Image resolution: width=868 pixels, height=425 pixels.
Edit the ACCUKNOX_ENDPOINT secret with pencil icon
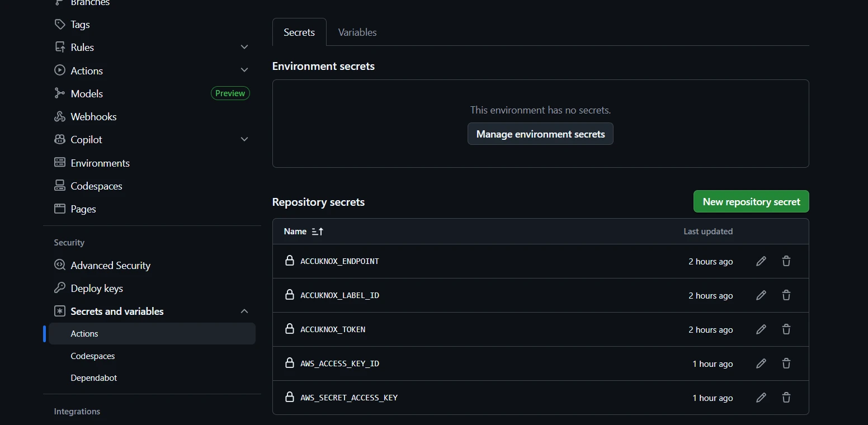point(761,261)
